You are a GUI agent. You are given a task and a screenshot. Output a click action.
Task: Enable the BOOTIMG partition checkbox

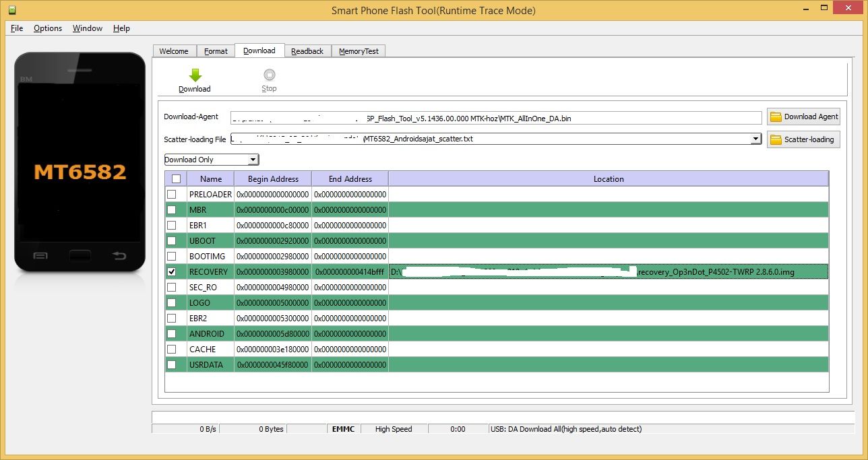(172, 256)
